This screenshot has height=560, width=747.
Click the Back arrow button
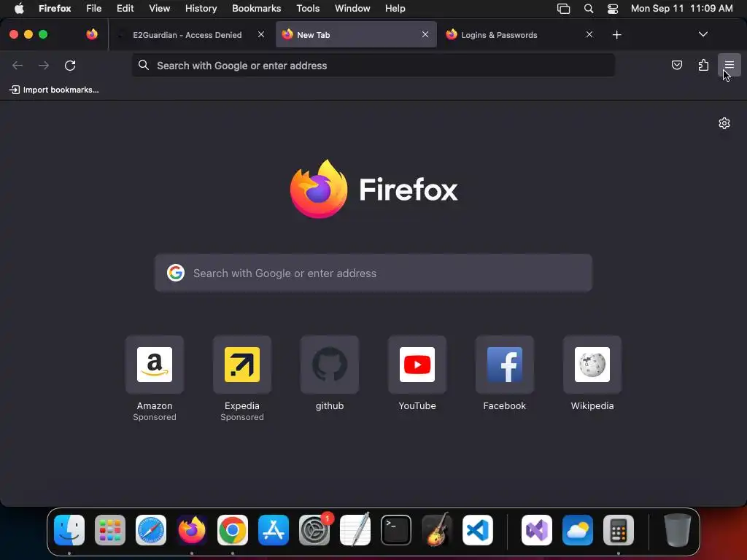[x=18, y=65]
